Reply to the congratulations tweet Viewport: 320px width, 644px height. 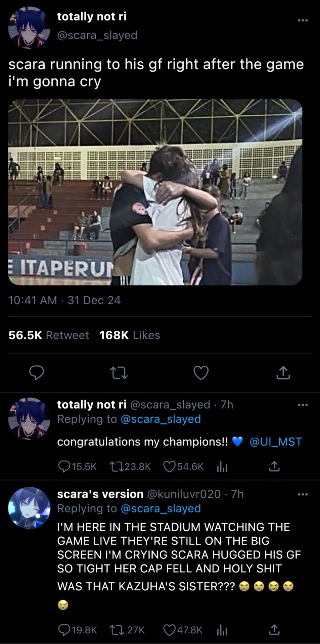click(x=64, y=467)
